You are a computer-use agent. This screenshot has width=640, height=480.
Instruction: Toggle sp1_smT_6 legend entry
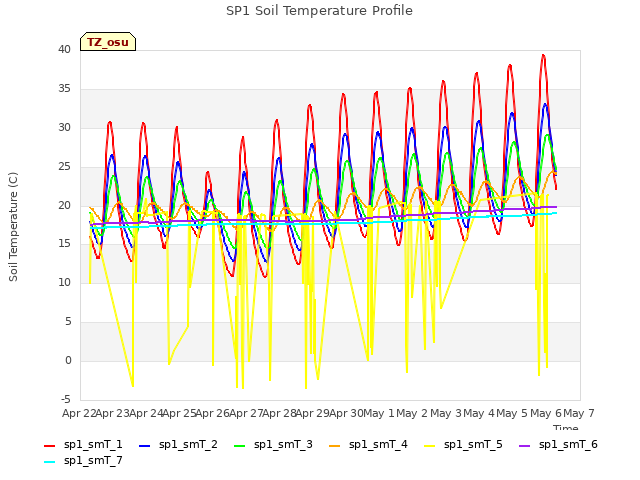click(558, 445)
